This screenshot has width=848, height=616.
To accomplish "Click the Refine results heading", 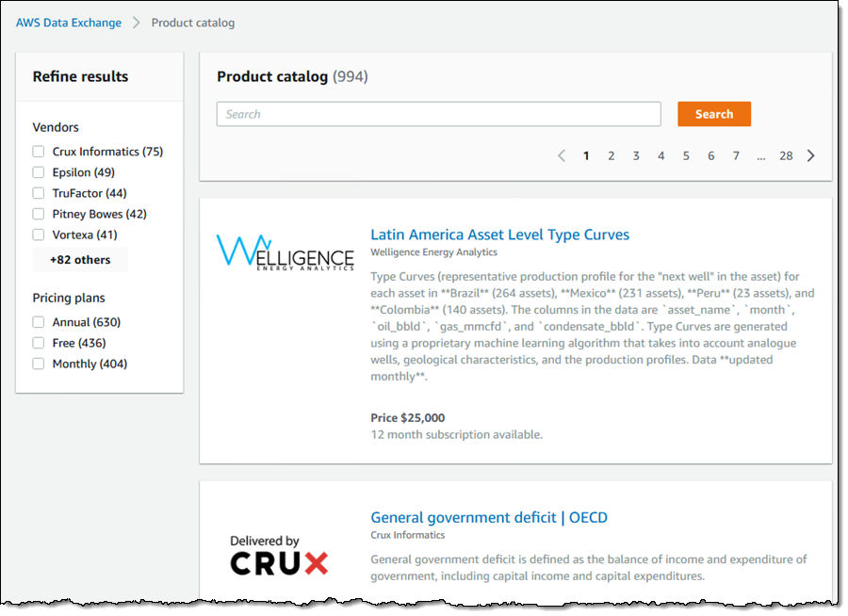I will click(x=81, y=77).
